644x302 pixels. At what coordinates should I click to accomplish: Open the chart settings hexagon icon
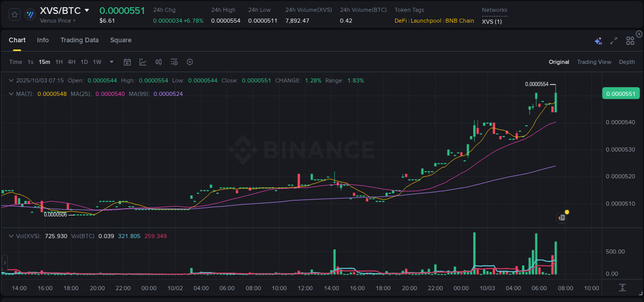click(x=190, y=62)
